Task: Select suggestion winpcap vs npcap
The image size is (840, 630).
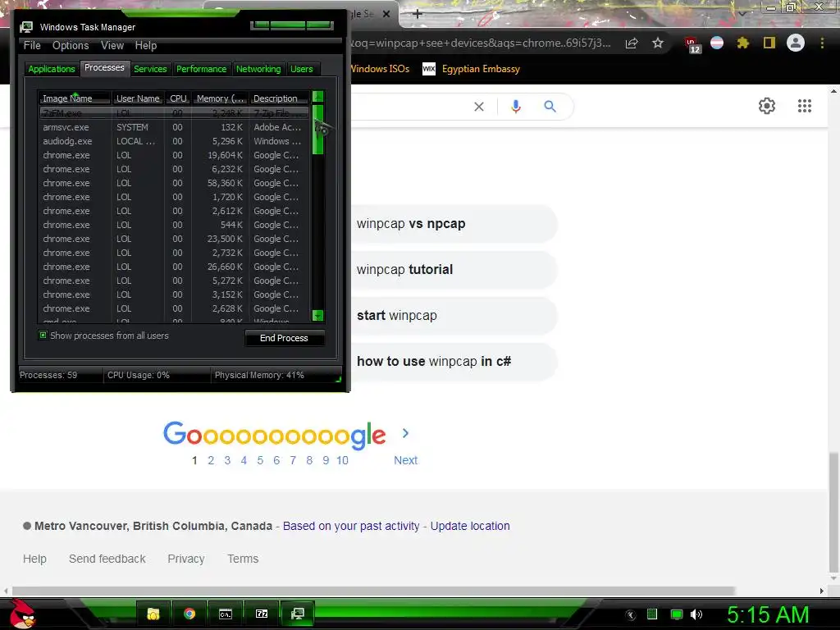Action: [x=454, y=224]
